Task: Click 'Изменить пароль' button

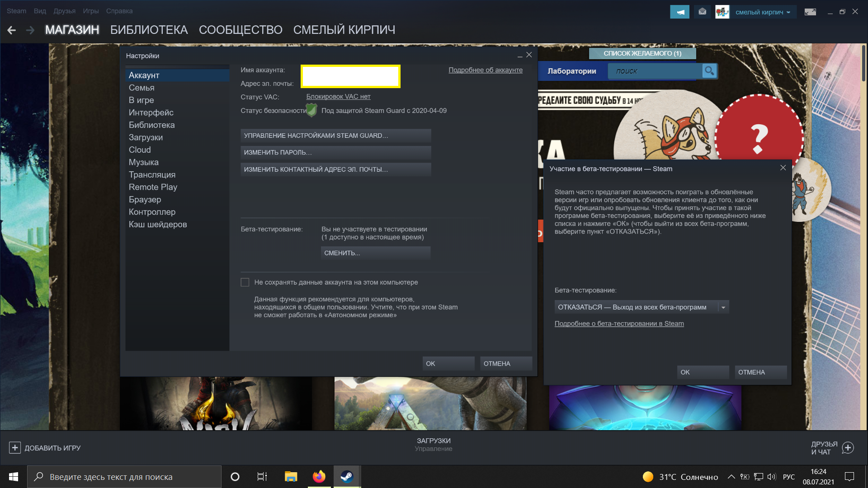Action: point(335,153)
